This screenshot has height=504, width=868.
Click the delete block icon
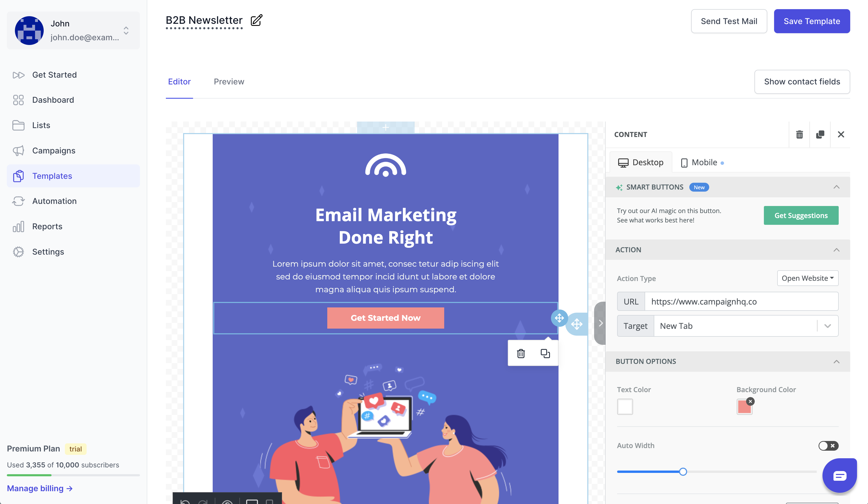click(x=520, y=353)
